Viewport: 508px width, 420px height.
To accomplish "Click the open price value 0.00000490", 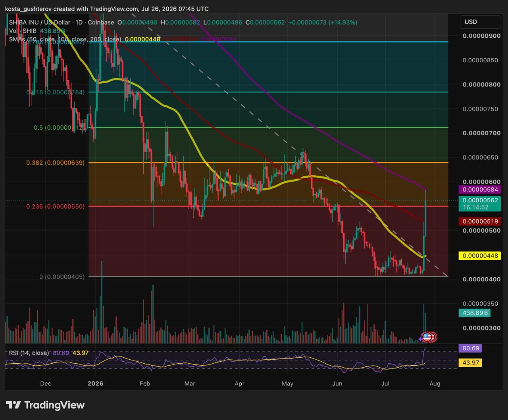I will point(140,23).
